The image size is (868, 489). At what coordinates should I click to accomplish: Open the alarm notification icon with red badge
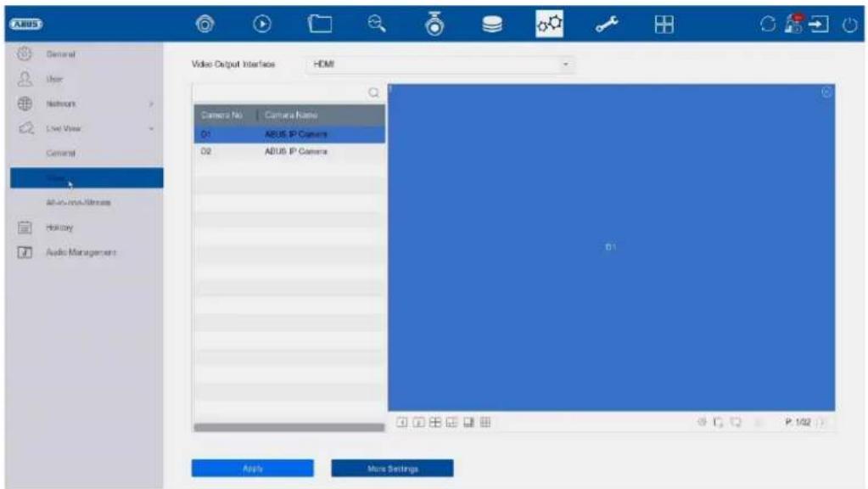point(794,24)
